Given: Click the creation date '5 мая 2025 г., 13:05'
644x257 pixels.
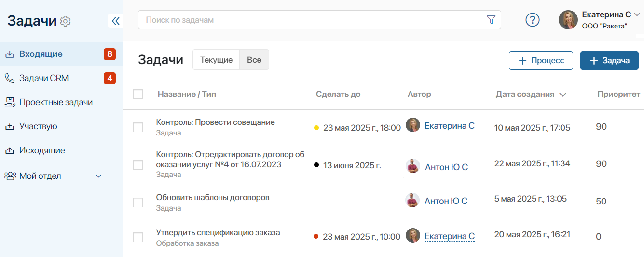Looking at the screenshot, I should tap(531, 198).
